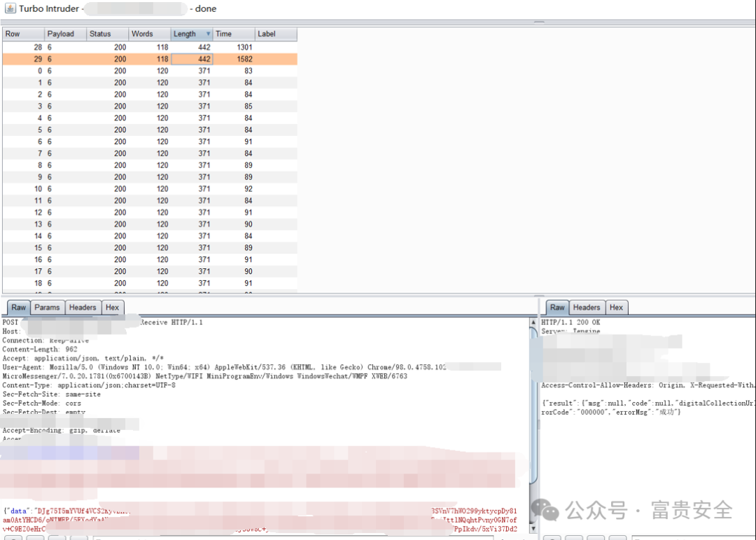The height and width of the screenshot is (540, 756).
Task: Switch to the response Hex tab
Action: click(x=616, y=307)
